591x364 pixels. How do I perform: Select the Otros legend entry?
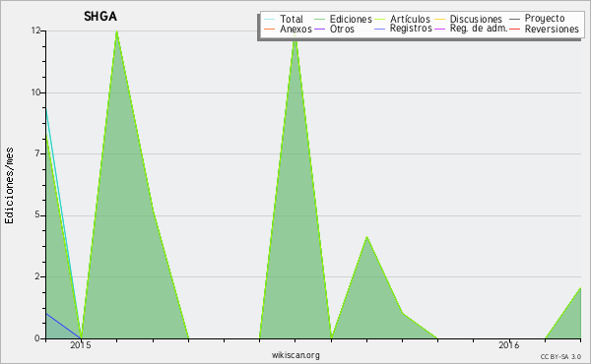[x=342, y=29]
